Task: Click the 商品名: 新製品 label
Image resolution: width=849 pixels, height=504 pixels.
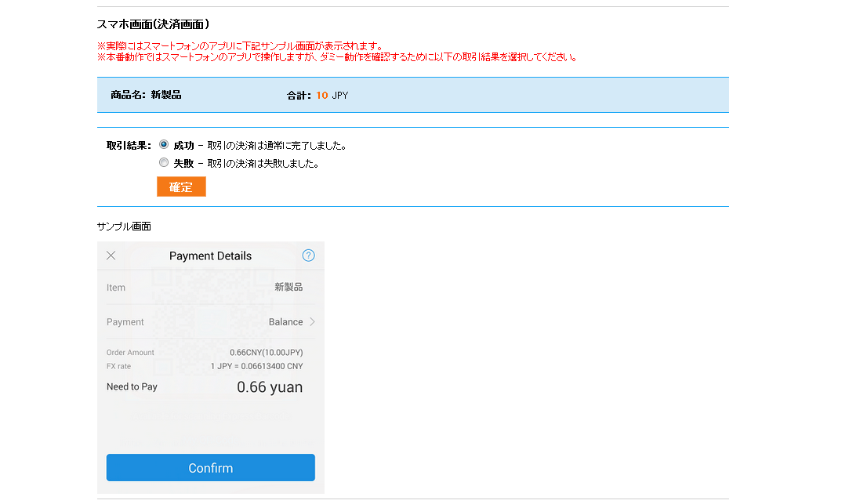Action: click(x=146, y=95)
